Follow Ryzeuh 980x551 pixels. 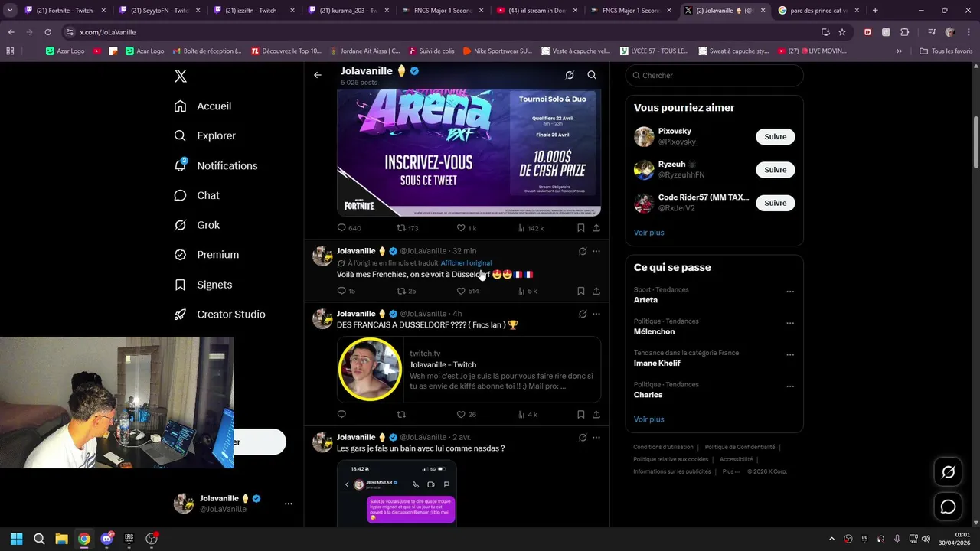[775, 170]
